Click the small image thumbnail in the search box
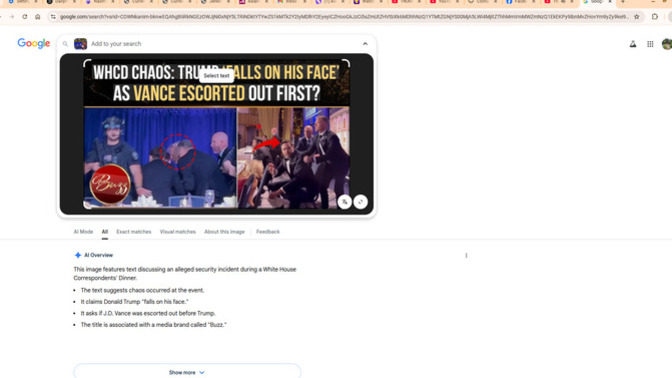This screenshot has width=672, height=378. click(x=81, y=44)
